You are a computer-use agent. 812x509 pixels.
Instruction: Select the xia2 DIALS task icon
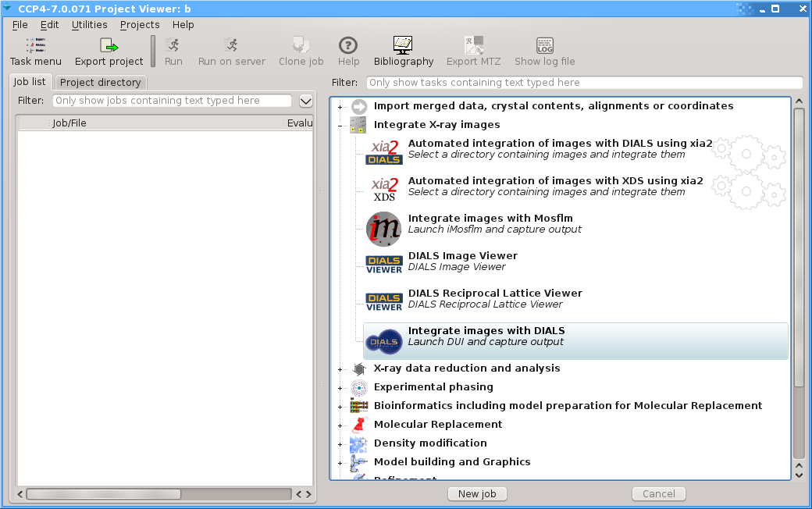[x=384, y=151]
